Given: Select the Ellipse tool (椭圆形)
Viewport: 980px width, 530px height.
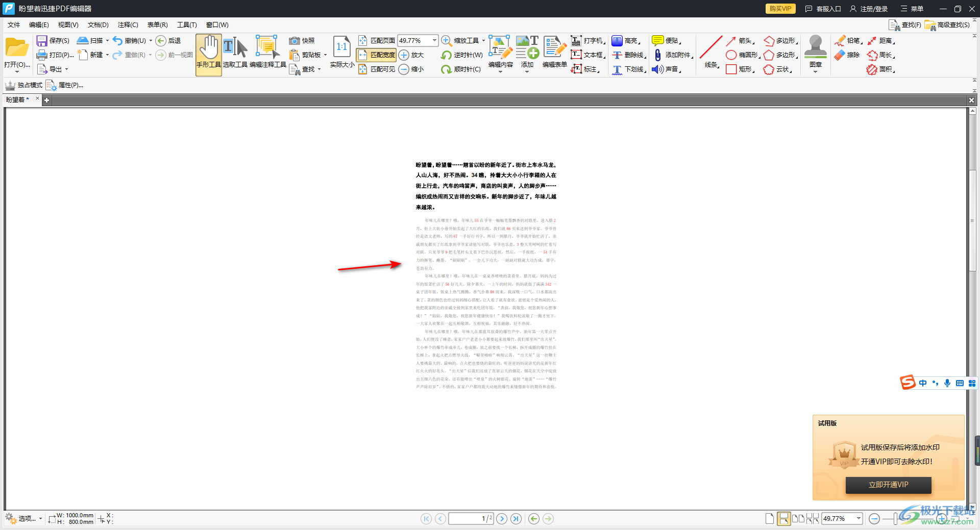Looking at the screenshot, I should (743, 55).
